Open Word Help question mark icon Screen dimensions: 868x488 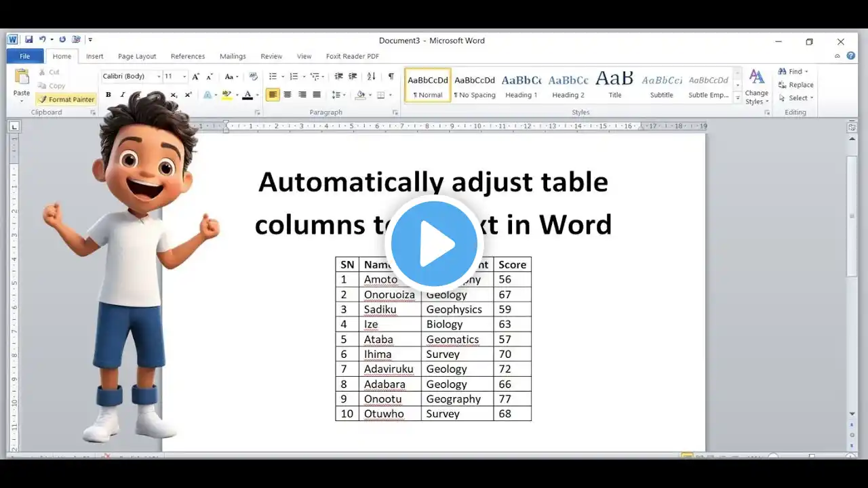(850, 56)
